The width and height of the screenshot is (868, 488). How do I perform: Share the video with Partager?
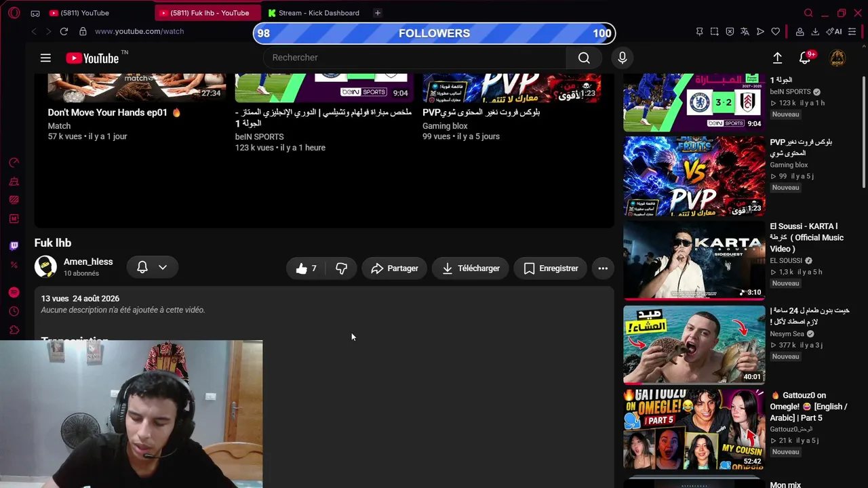point(395,268)
